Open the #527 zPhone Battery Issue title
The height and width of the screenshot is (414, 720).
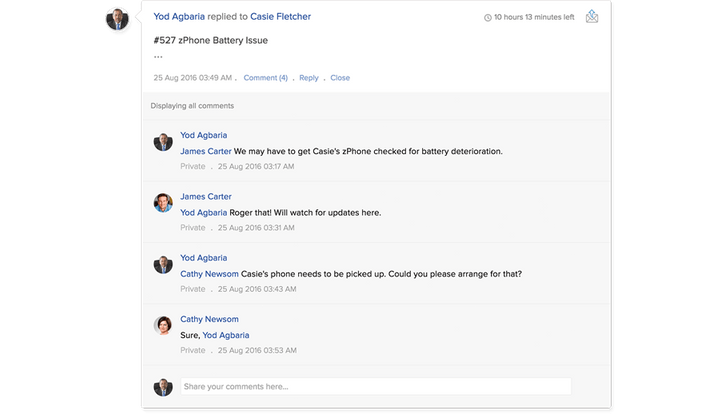210,40
